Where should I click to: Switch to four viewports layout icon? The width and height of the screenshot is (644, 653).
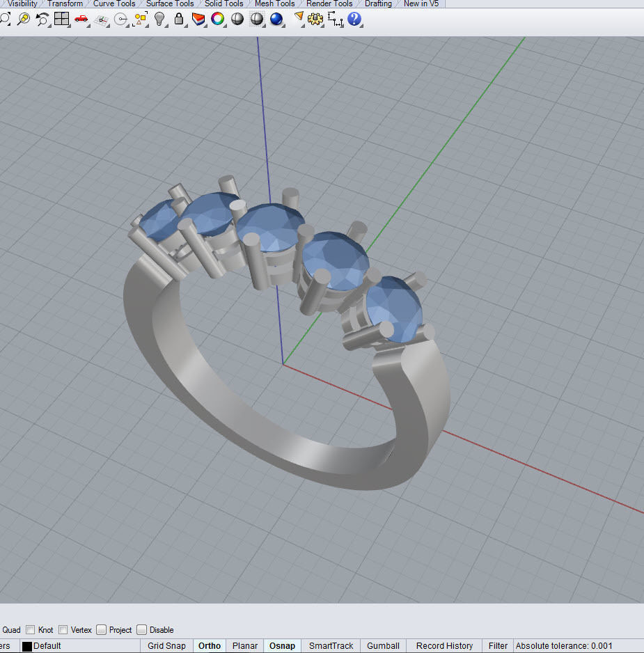tap(62, 19)
